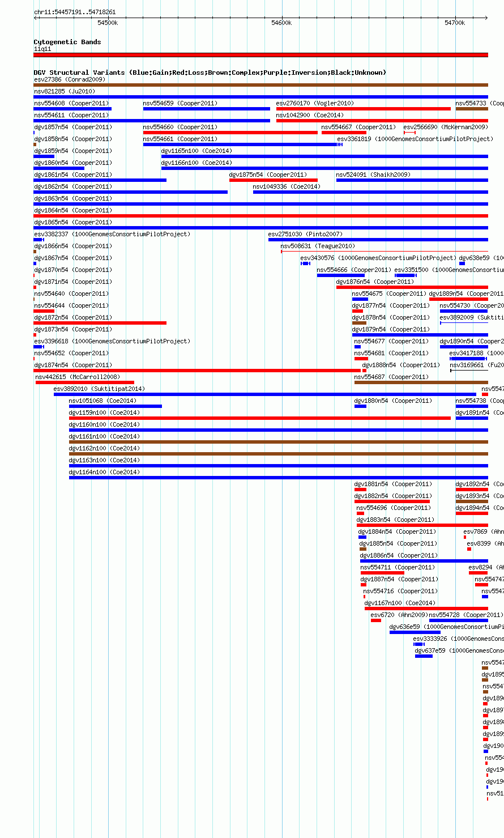The width and height of the screenshot is (504, 838).
Task: Open nsv554681 (Cooper2011) variant
Action: [391, 353]
